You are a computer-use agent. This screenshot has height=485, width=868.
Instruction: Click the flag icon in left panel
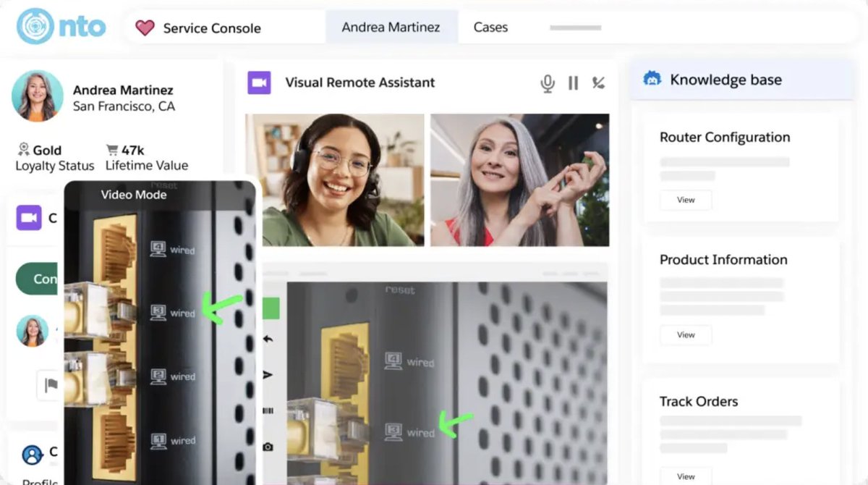[51, 386]
